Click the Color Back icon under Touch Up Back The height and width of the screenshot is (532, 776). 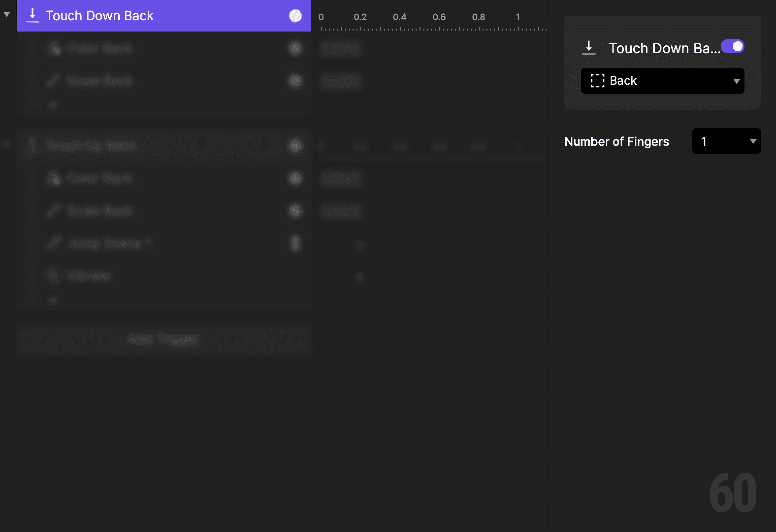[53, 178]
